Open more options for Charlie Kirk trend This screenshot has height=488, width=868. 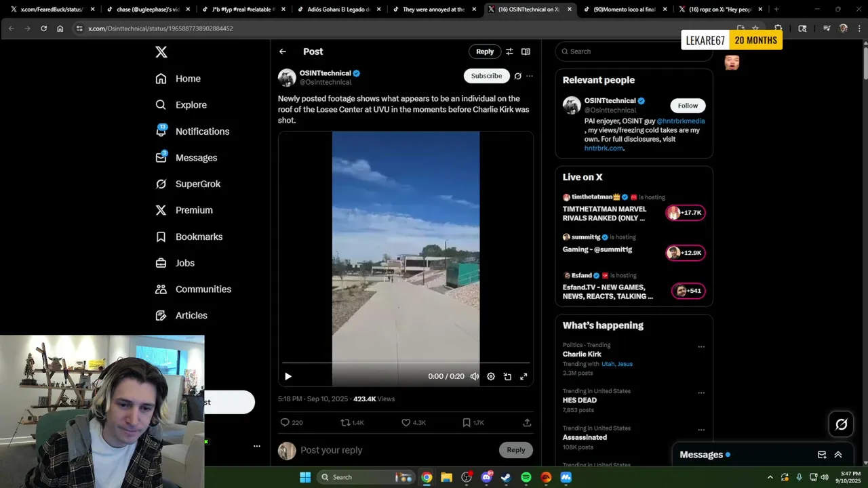pyautogui.click(x=701, y=346)
